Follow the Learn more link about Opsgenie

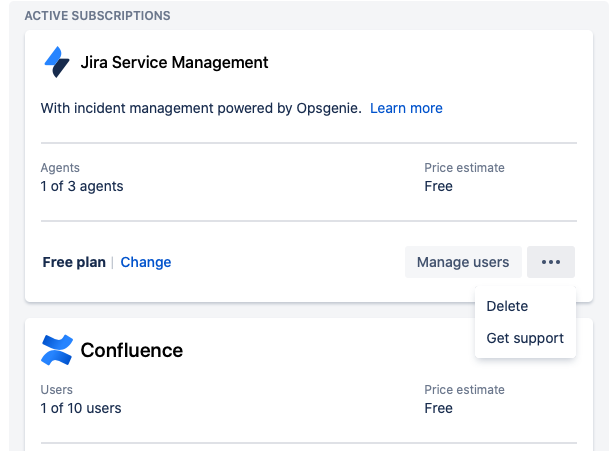(x=406, y=108)
